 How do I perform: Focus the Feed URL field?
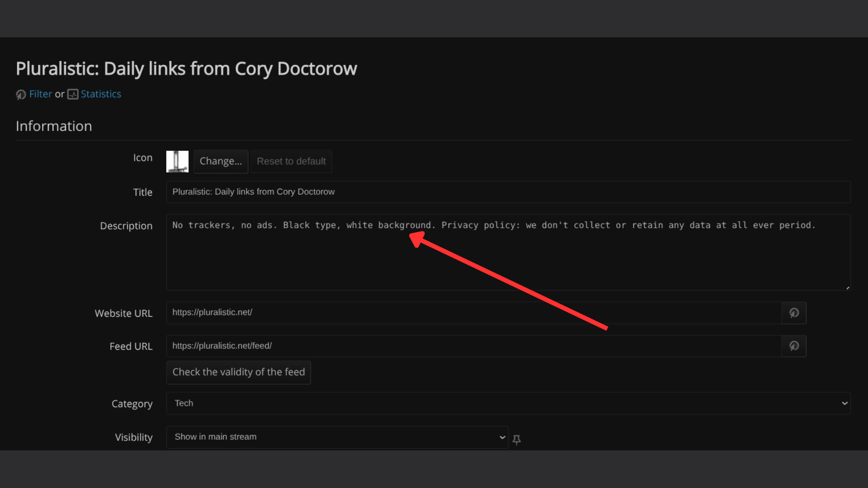click(x=474, y=346)
